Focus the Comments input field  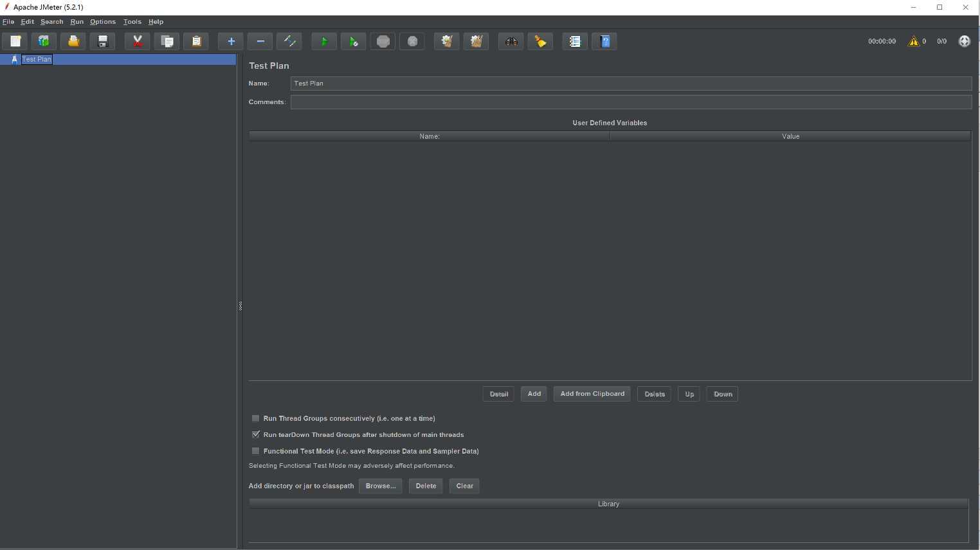pos(631,102)
